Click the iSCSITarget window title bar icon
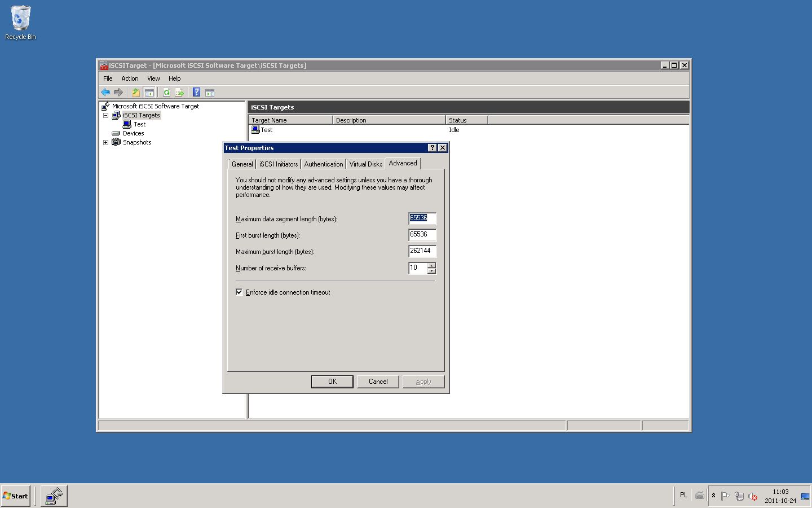Screen dimensions: 812x508 [104, 65]
